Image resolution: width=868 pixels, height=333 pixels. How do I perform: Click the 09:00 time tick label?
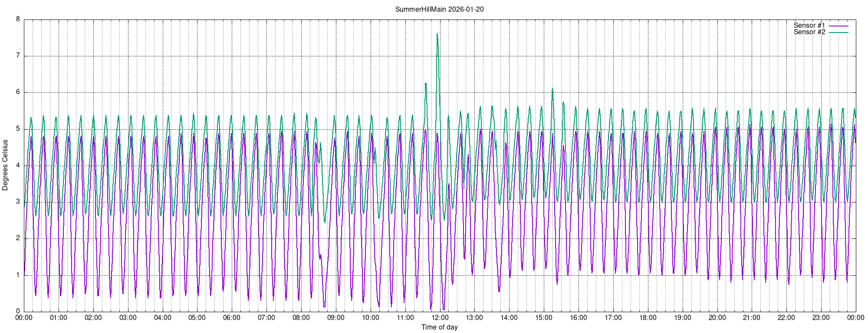coord(336,318)
